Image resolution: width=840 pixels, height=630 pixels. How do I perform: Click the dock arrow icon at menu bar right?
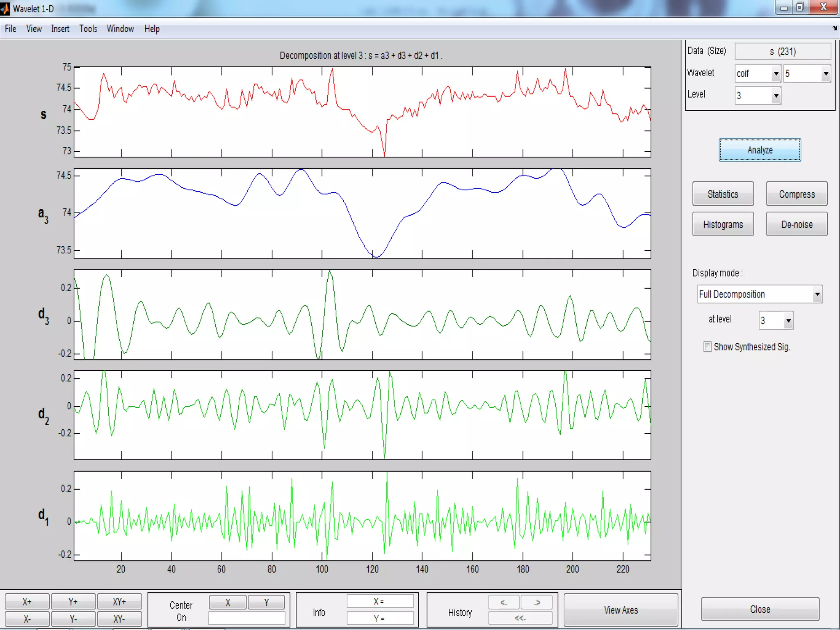[x=835, y=28]
